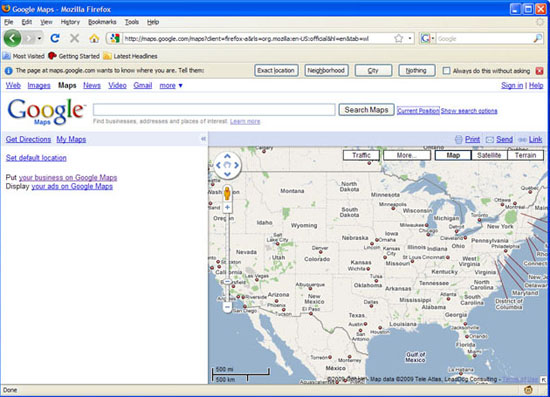This screenshot has width=550, height=397.
Task: Open the File menu
Action: (x=9, y=22)
